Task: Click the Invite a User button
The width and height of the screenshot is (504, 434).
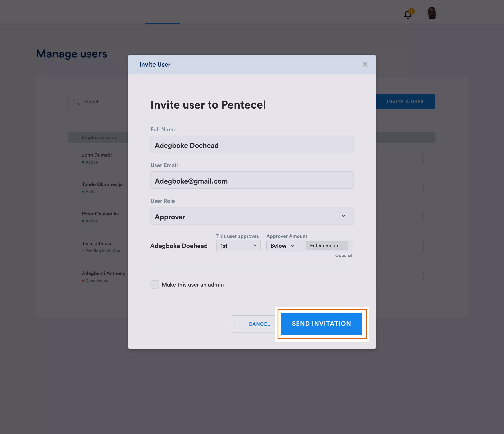Action: 405,102
